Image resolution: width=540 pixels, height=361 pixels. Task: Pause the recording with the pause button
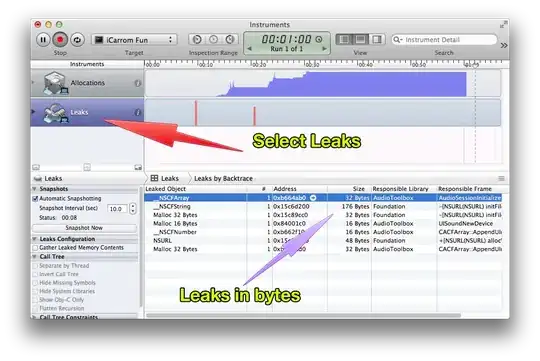click(x=43, y=40)
